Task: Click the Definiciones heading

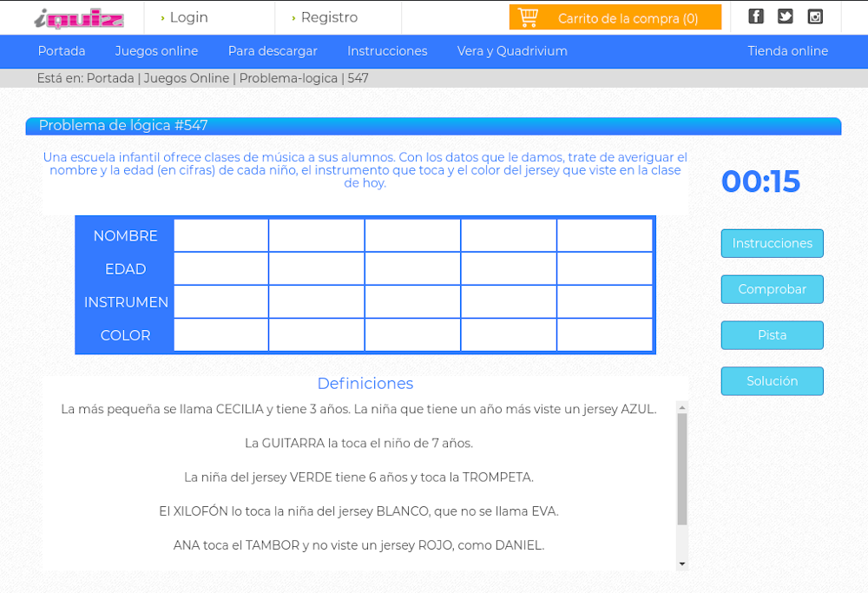Action: [365, 383]
